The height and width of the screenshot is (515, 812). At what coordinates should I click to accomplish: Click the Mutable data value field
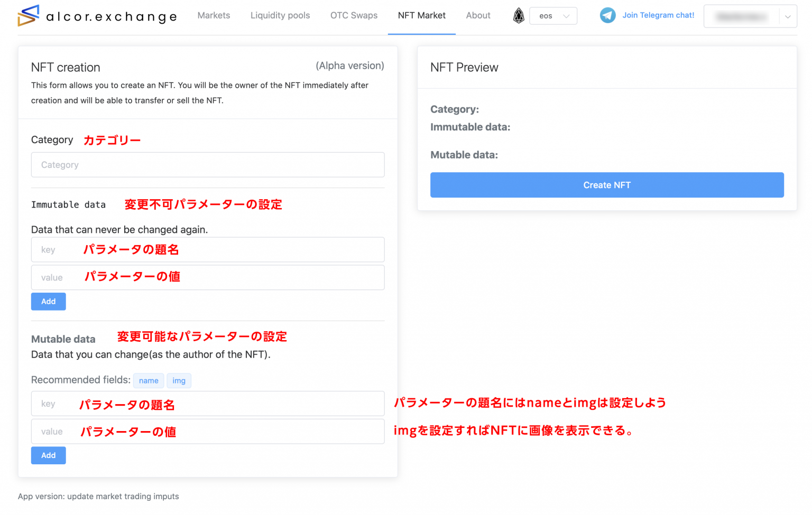point(208,431)
